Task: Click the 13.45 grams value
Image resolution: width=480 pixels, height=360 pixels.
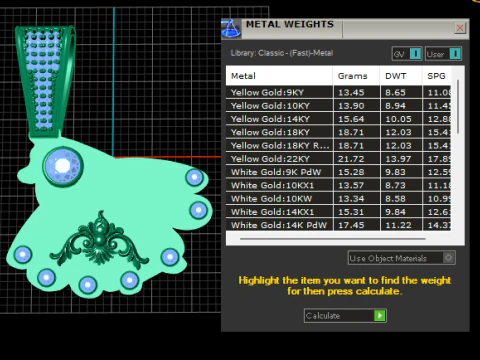Action: (x=351, y=93)
